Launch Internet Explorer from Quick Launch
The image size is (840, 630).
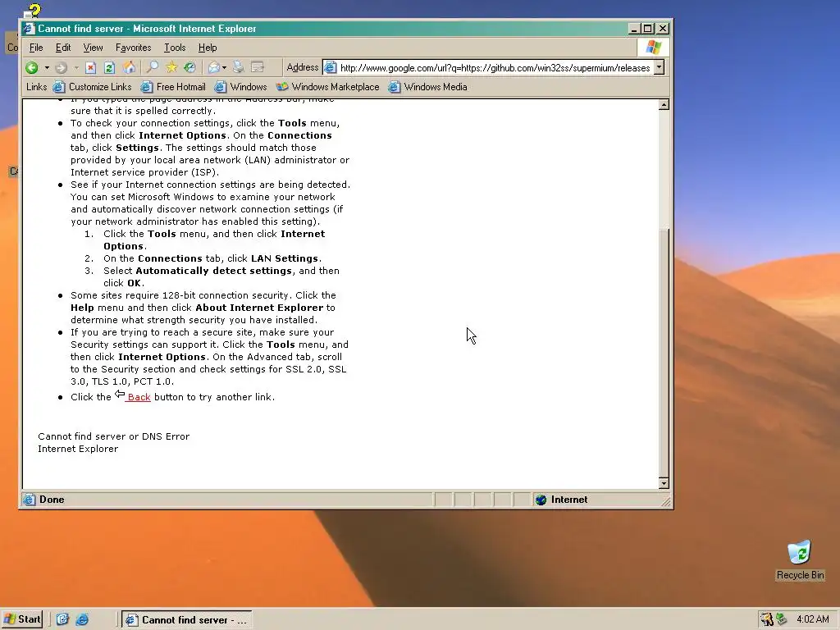(x=82, y=619)
